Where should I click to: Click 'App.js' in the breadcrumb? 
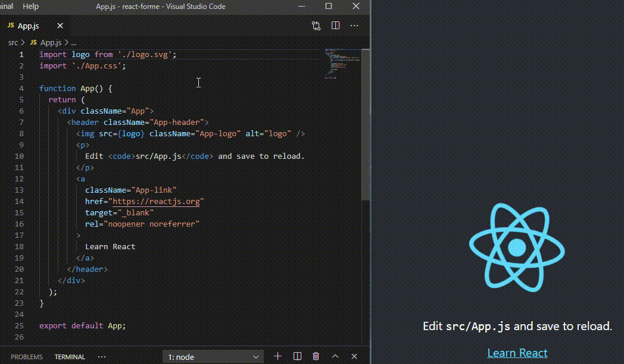pos(51,42)
